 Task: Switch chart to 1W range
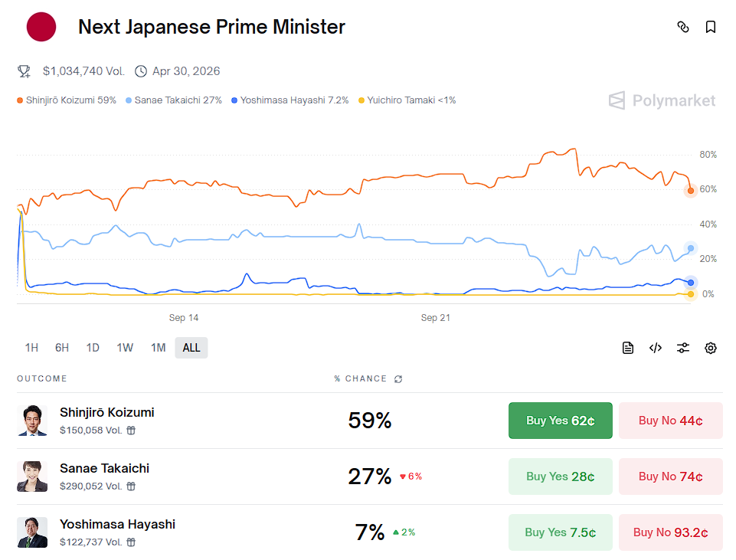pyautogui.click(x=125, y=348)
